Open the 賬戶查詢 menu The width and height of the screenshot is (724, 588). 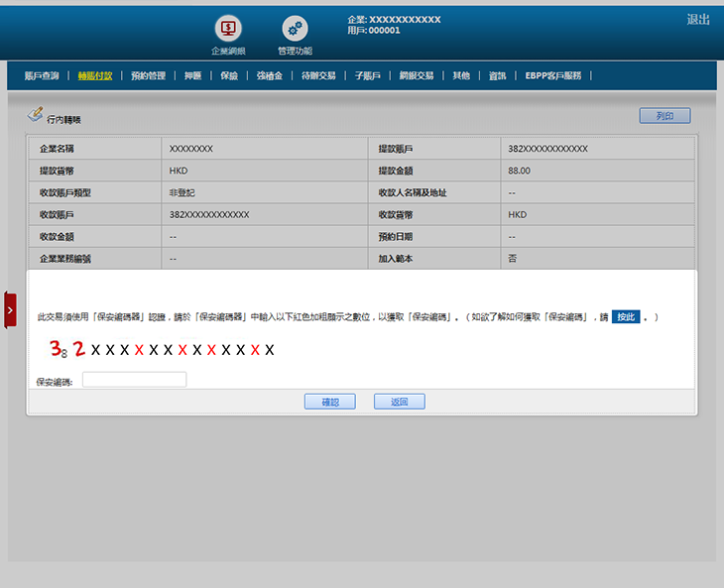click(42, 75)
